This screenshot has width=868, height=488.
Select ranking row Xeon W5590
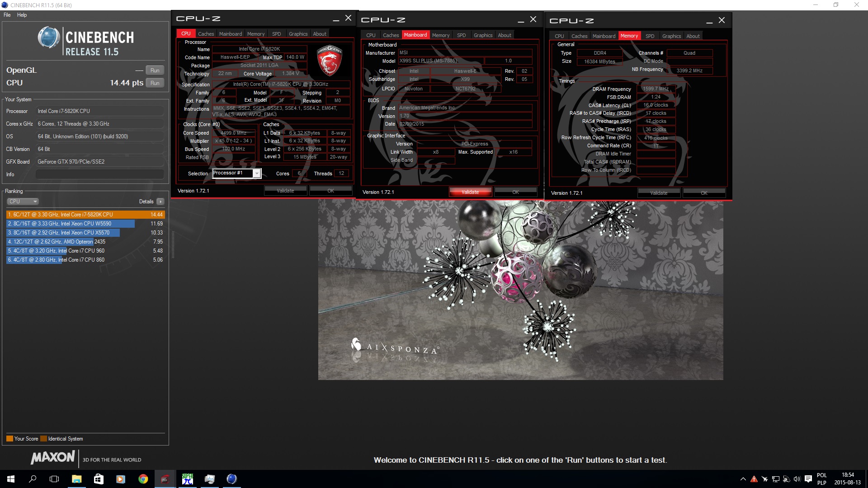point(85,224)
